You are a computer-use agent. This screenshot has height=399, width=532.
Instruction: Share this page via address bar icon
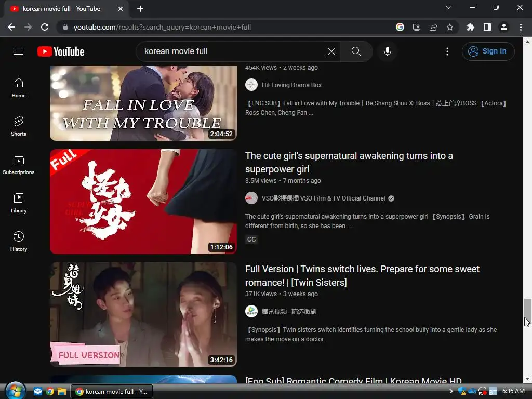(433, 27)
